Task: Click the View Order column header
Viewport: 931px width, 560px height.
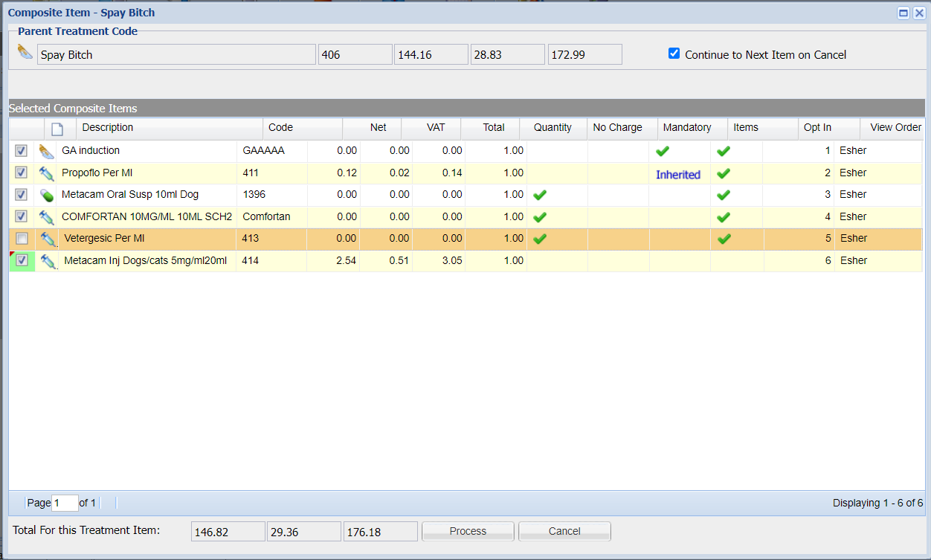Action: tap(892, 128)
